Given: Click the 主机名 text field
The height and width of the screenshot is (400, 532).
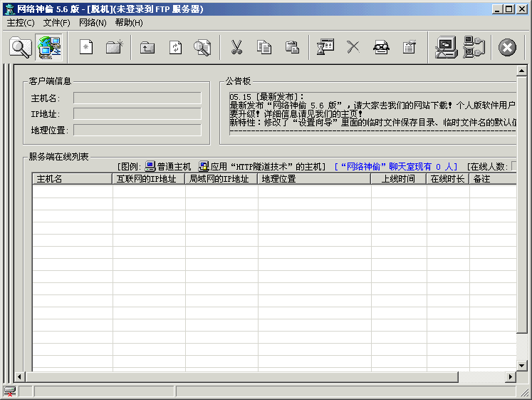Looking at the screenshot, I should pos(137,98).
